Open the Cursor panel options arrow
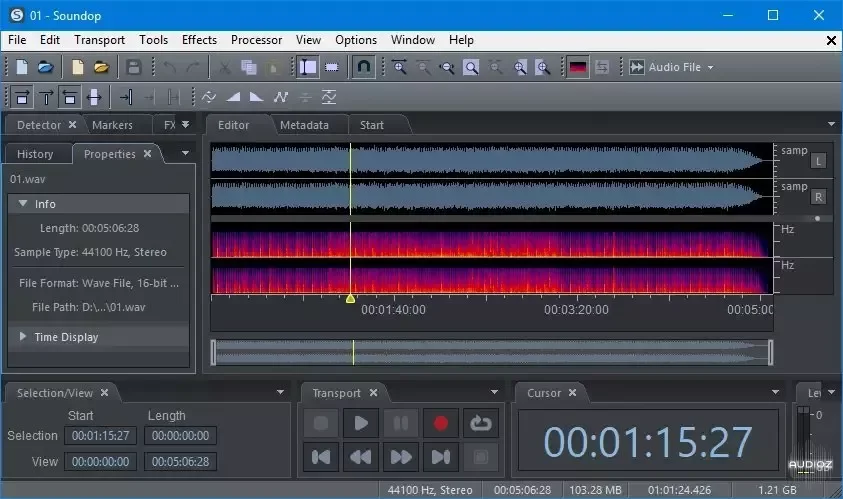 775,392
